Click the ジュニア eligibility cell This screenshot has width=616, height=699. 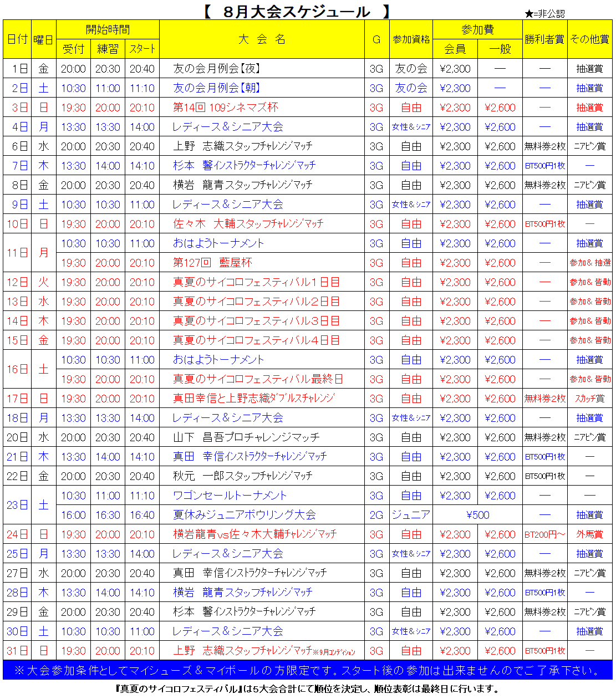[411, 515]
